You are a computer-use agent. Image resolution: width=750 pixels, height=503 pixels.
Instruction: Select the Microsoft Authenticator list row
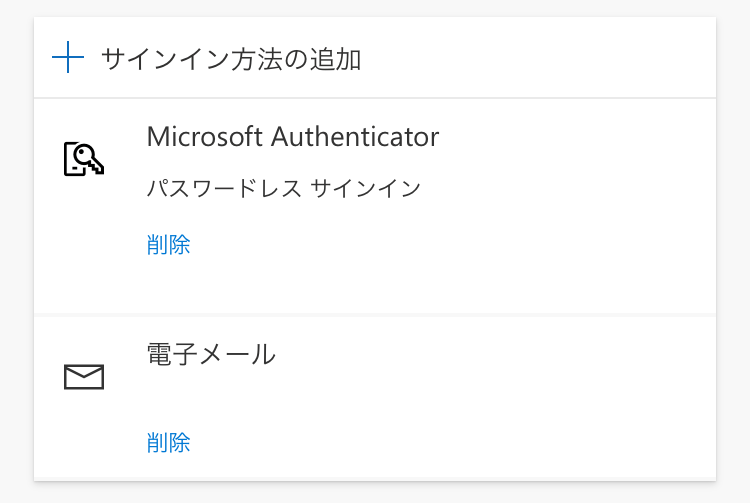(x=375, y=207)
